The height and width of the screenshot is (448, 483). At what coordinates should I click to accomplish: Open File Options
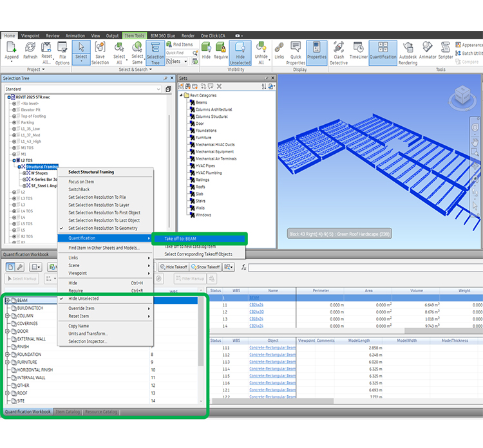62,53
